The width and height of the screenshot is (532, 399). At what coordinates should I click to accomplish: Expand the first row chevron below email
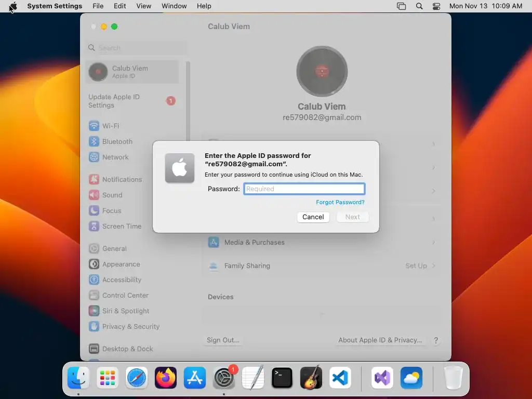434,144
